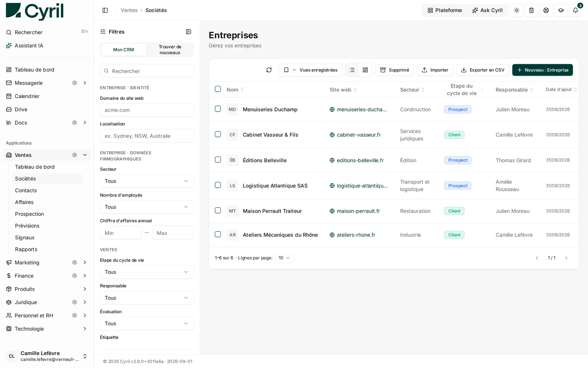Change lignes par page dropdown
This screenshot has width=588, height=368.
[x=284, y=258]
